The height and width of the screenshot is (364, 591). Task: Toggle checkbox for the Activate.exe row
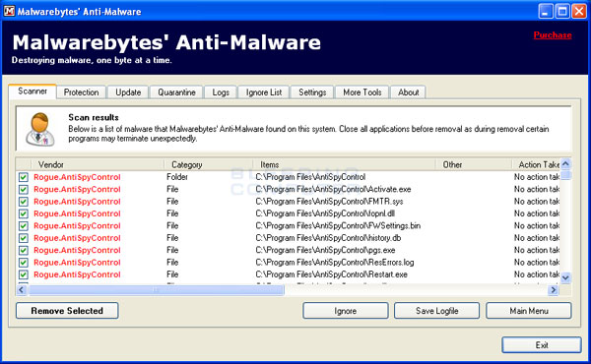24,189
